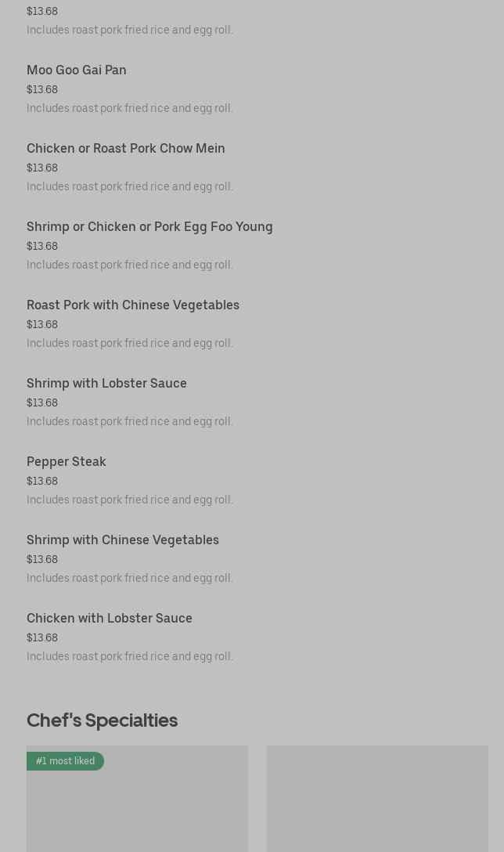Open the left Chef's Specialties card image
Screen dimensions: 504x852
coord(137,807)
